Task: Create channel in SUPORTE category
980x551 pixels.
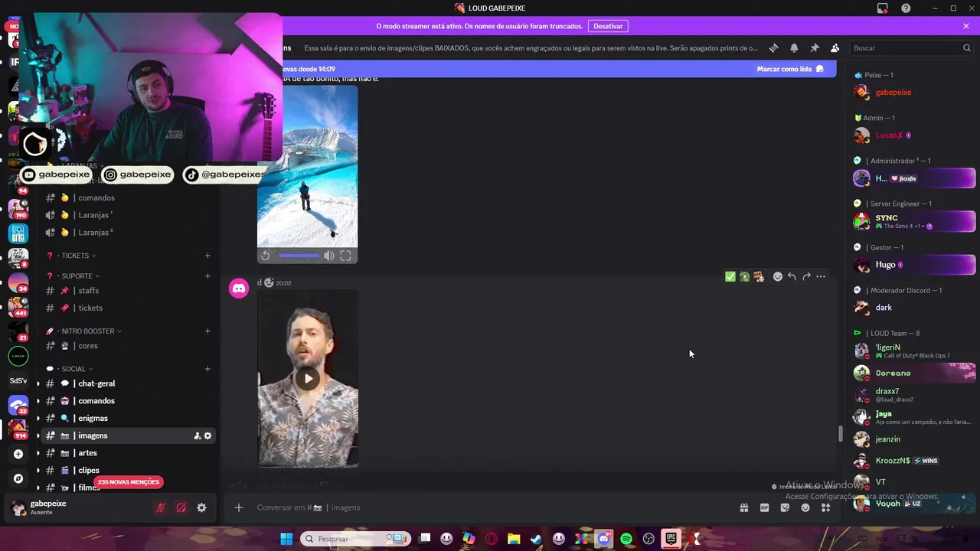Action: (x=207, y=276)
